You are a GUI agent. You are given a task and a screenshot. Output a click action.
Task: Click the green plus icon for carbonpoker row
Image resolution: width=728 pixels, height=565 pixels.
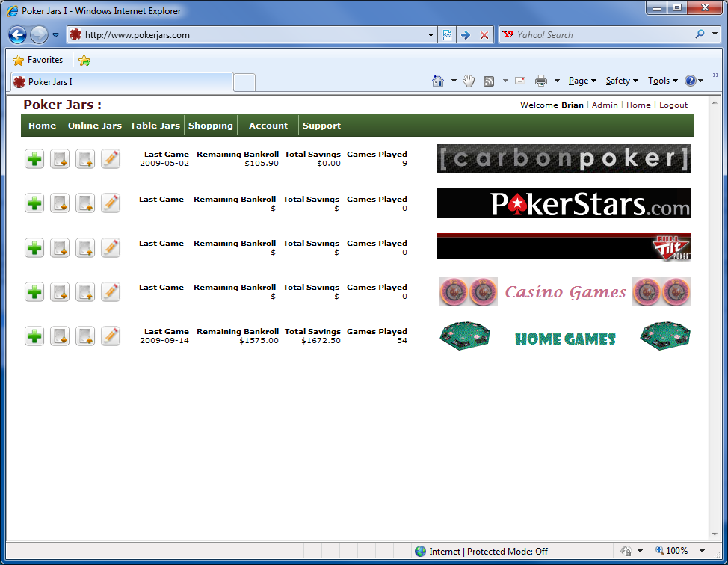[x=34, y=159]
